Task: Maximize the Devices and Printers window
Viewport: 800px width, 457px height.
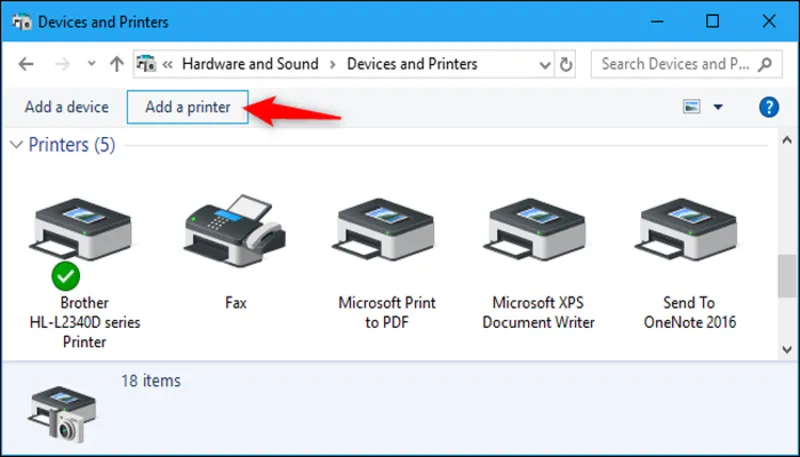Action: point(713,21)
